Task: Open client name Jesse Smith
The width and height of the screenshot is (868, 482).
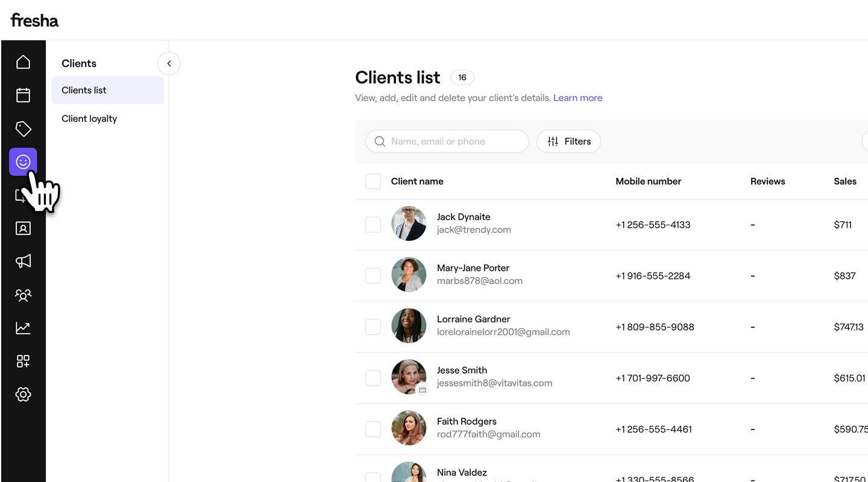Action: tap(462, 371)
